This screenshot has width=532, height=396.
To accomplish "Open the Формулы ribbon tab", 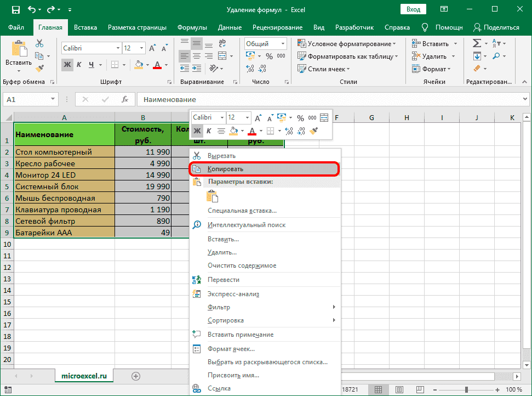I will [192, 27].
